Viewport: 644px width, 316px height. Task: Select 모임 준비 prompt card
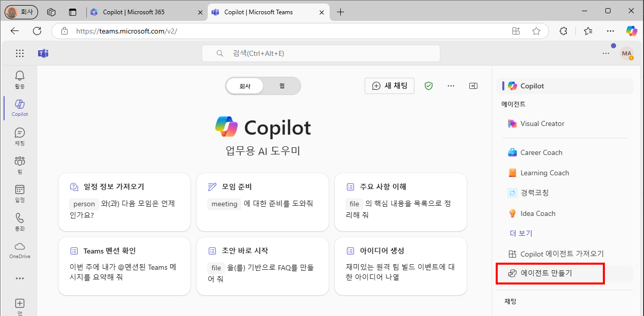click(263, 202)
